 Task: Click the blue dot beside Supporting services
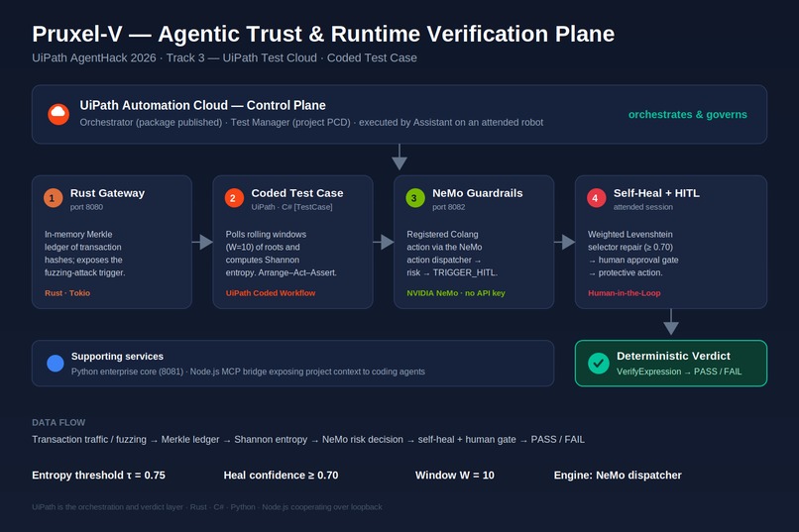pyautogui.click(x=56, y=363)
